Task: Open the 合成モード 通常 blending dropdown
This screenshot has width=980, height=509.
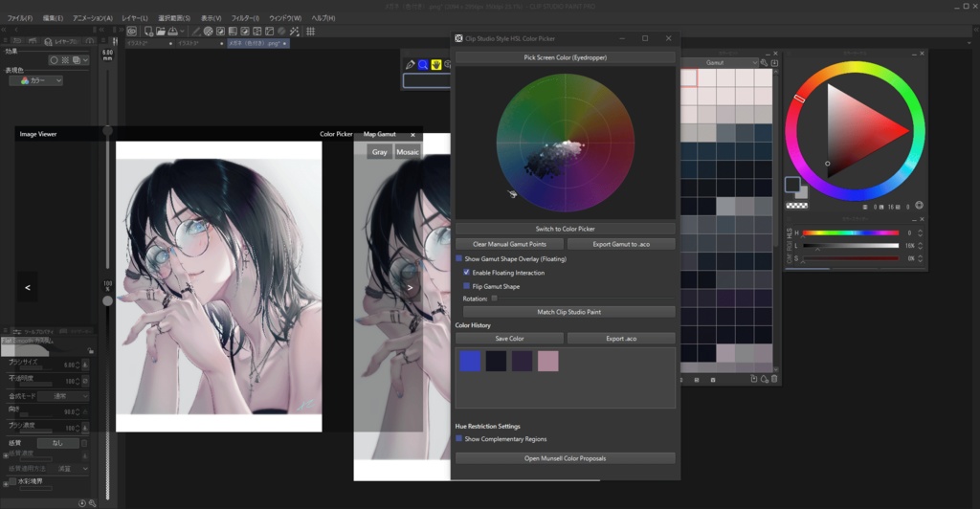Action: (63, 396)
